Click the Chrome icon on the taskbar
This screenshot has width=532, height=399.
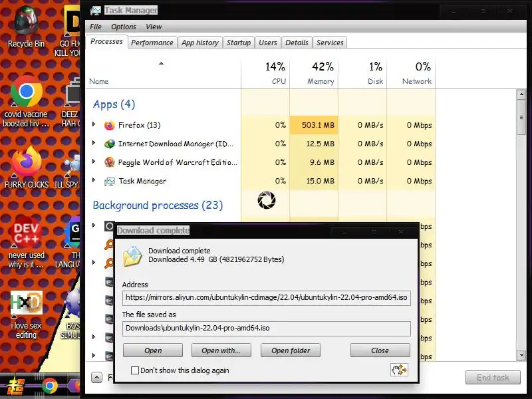(x=50, y=386)
